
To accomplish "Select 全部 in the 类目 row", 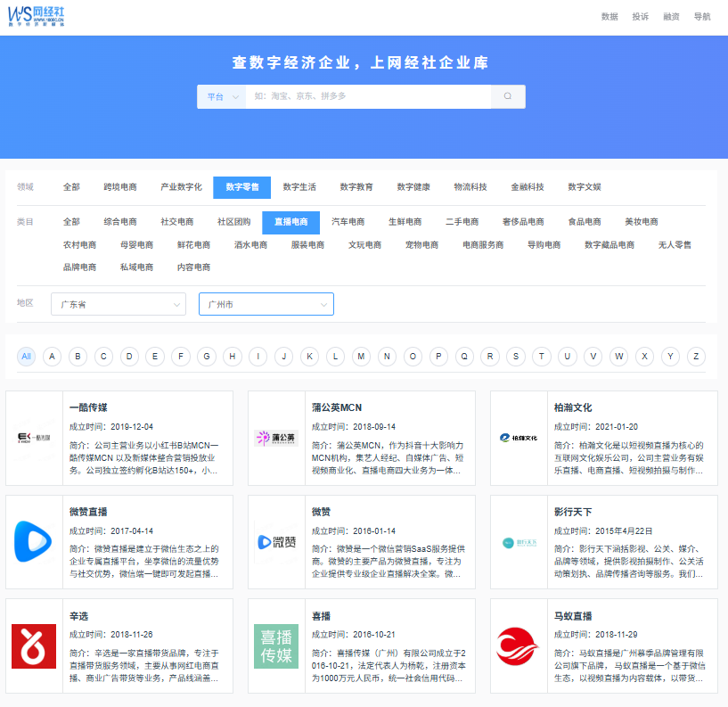I will (x=71, y=222).
